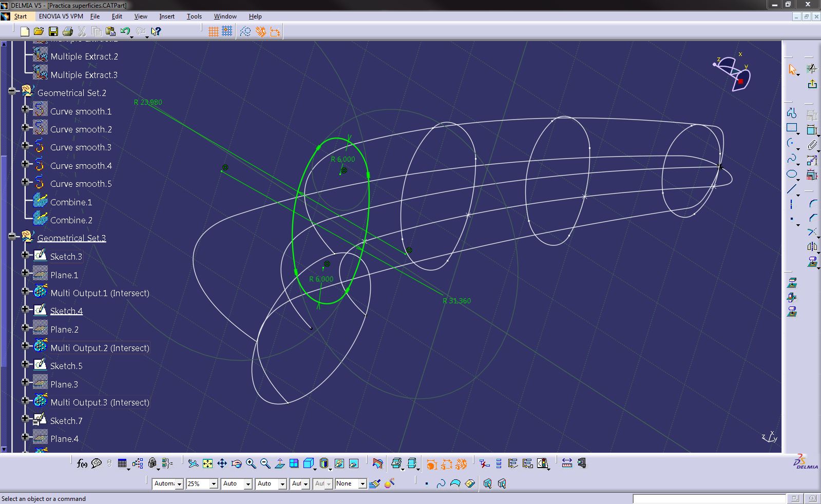This screenshot has height=504, width=821.
Task: Click the Exit workbench icon
Action: coord(812,84)
